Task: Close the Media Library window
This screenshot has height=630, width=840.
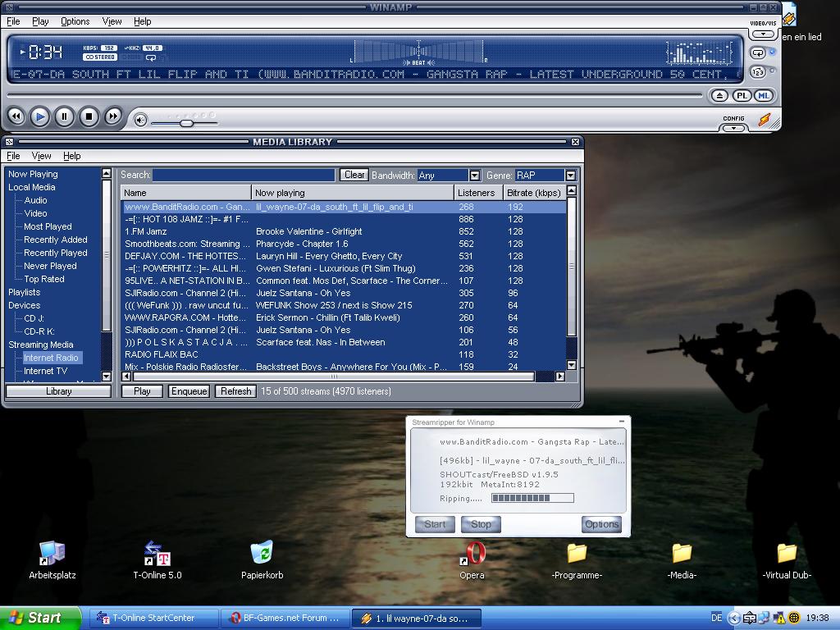Action: coord(575,142)
